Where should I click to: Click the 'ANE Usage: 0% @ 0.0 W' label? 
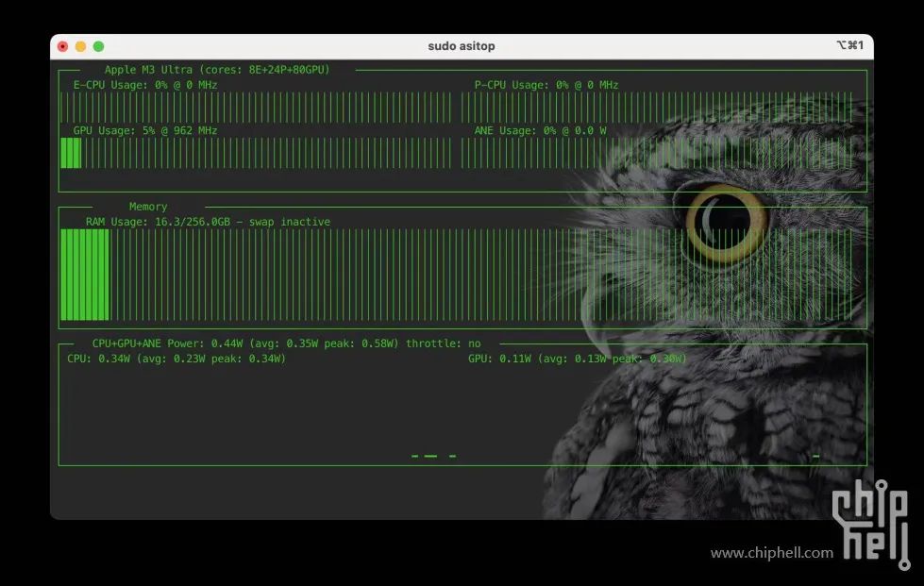pos(541,130)
